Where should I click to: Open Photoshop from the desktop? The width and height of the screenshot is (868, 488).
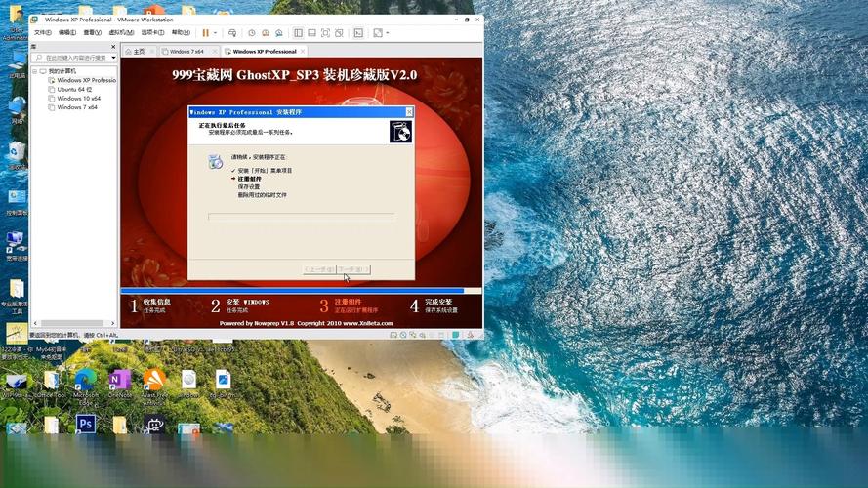point(85,424)
